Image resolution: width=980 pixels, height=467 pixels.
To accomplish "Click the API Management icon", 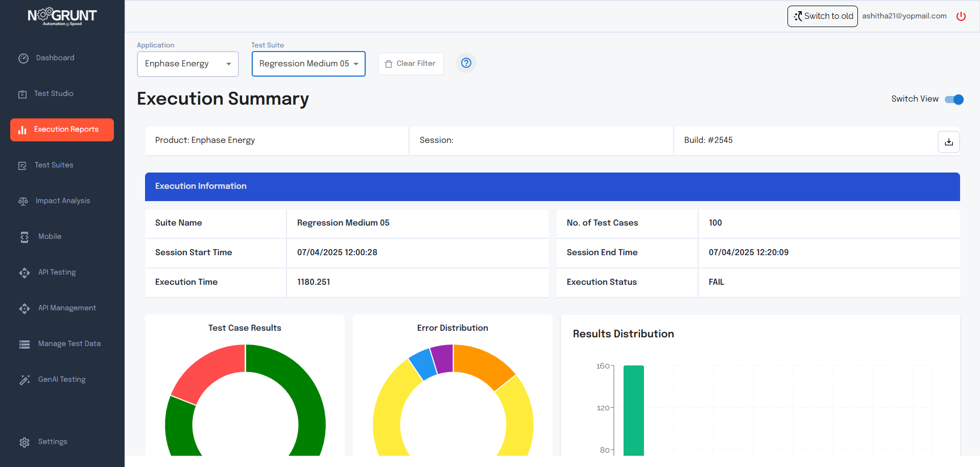I will click(25, 308).
